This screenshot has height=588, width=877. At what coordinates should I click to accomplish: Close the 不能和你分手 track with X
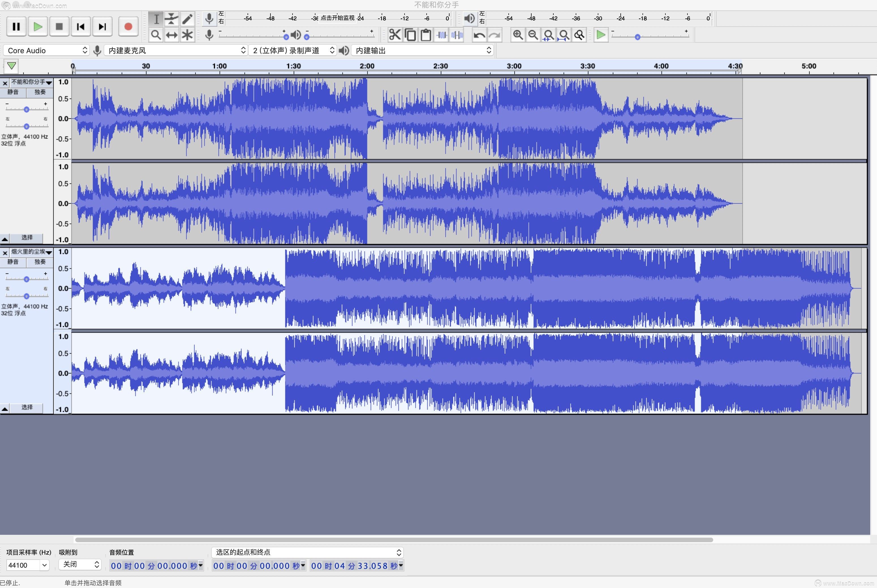(x=5, y=83)
